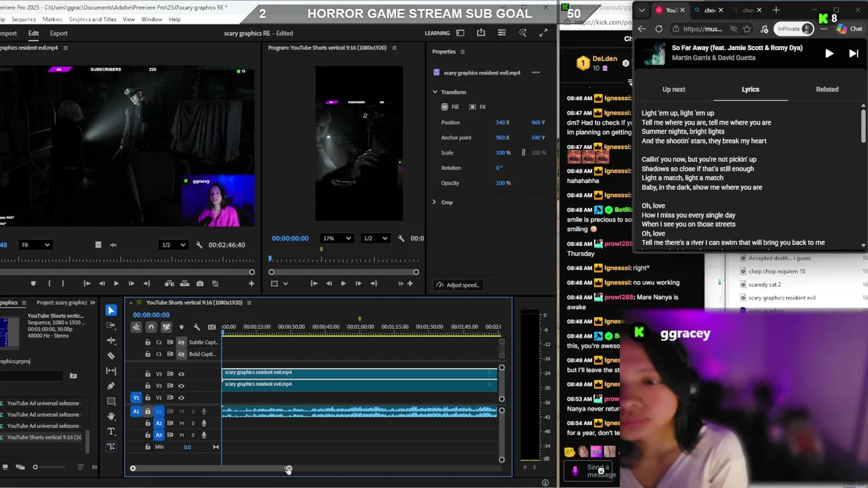Collapse the Transform section in Properties
The image size is (868, 488).
[435, 92]
